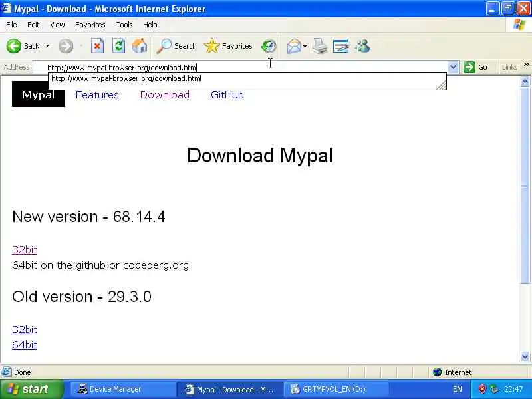Launch the Messenger toolbar icon
This screenshot has width=532, height=399.
coord(362,46)
